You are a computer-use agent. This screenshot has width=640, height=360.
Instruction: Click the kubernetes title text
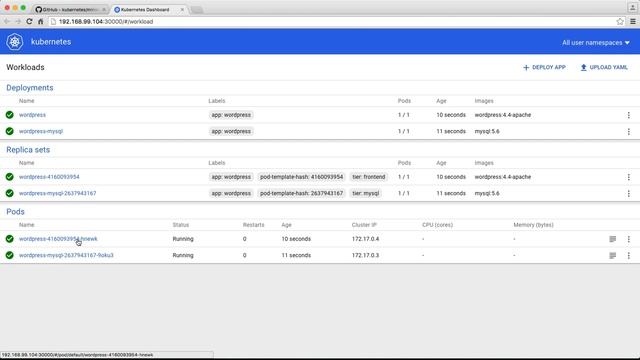[51, 42]
